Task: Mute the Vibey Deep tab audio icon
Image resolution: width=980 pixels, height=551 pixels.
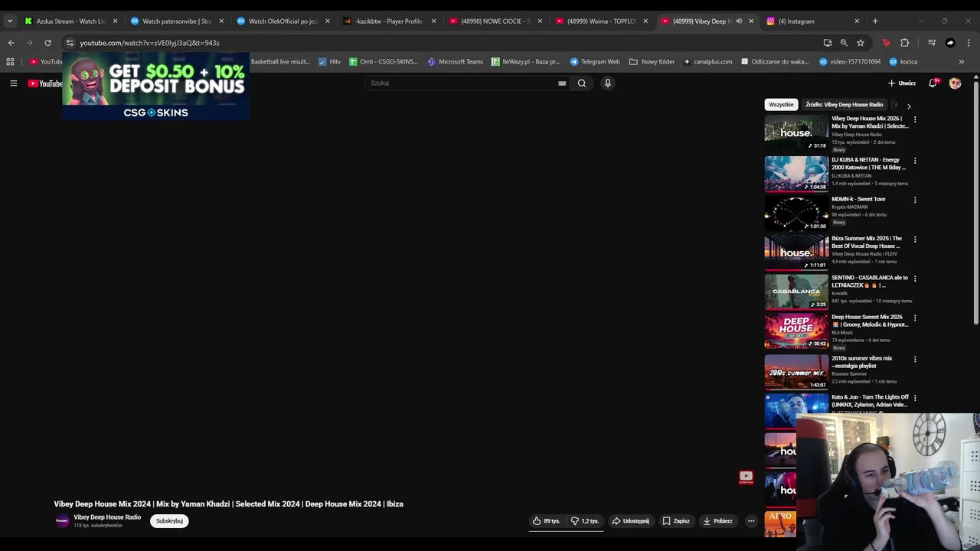Action: (x=739, y=21)
